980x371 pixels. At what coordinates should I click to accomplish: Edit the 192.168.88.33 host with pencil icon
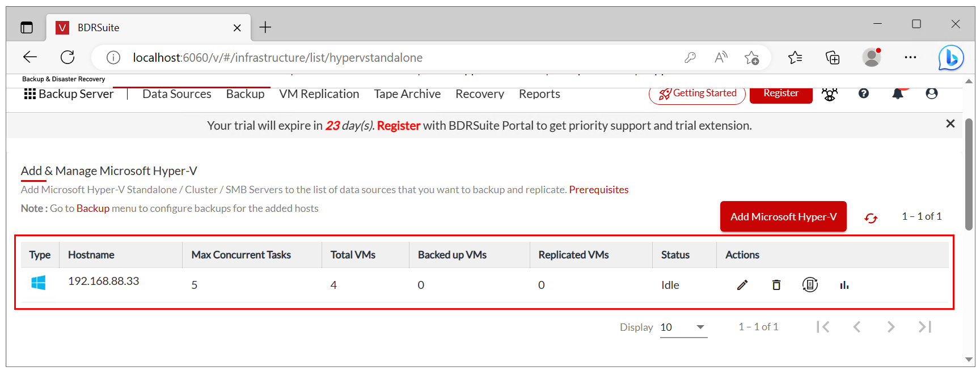pyautogui.click(x=742, y=285)
